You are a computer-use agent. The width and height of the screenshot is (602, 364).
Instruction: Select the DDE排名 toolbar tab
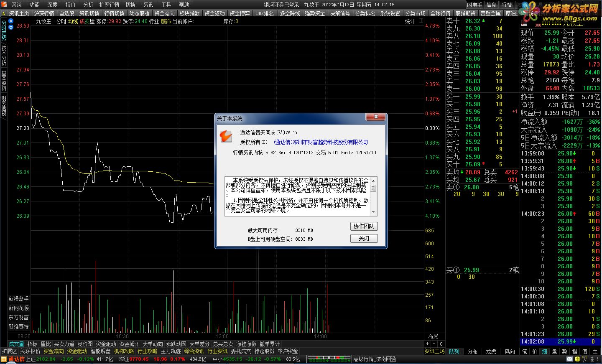265,13
